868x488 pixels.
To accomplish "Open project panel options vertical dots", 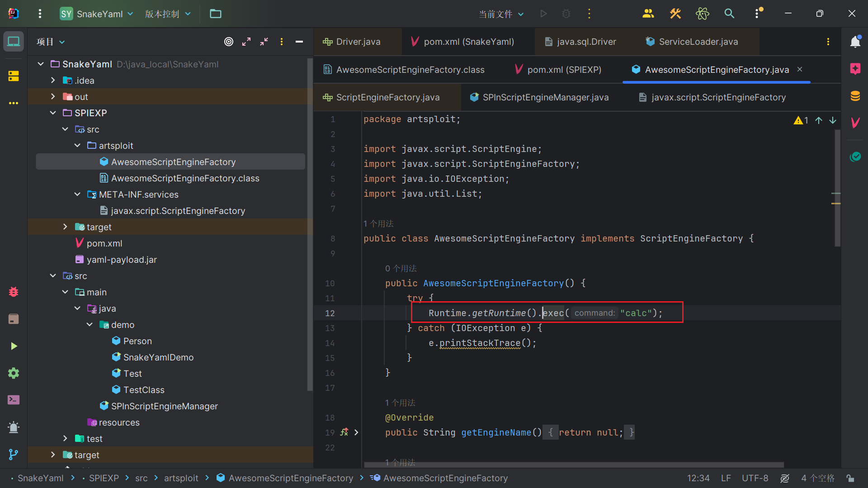I will [282, 42].
